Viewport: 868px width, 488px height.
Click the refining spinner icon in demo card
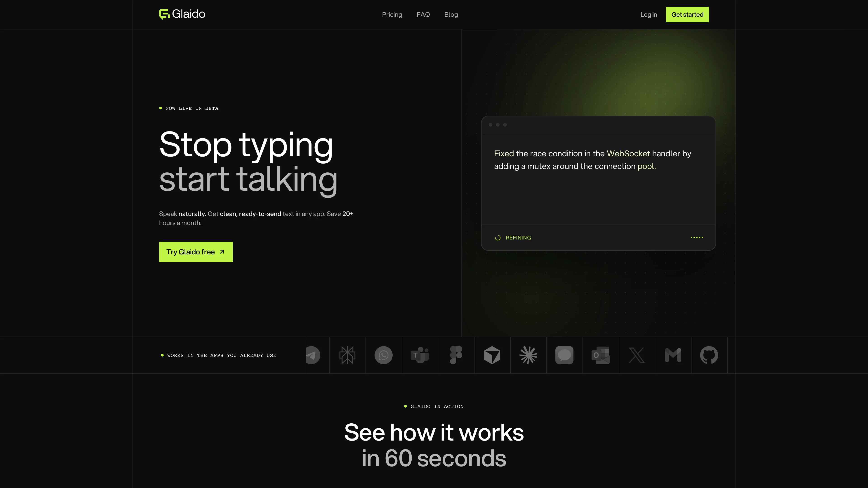[x=498, y=238]
